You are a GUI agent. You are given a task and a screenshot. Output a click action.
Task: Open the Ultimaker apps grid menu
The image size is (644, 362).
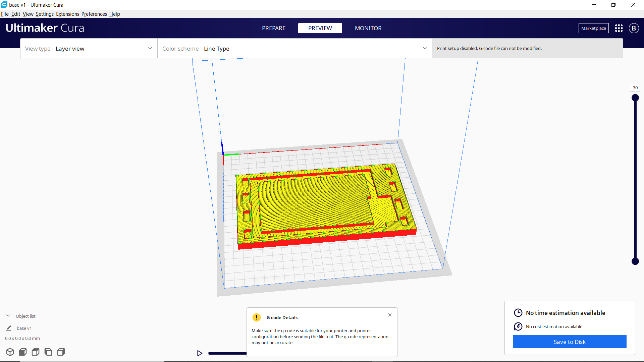pyautogui.click(x=619, y=28)
